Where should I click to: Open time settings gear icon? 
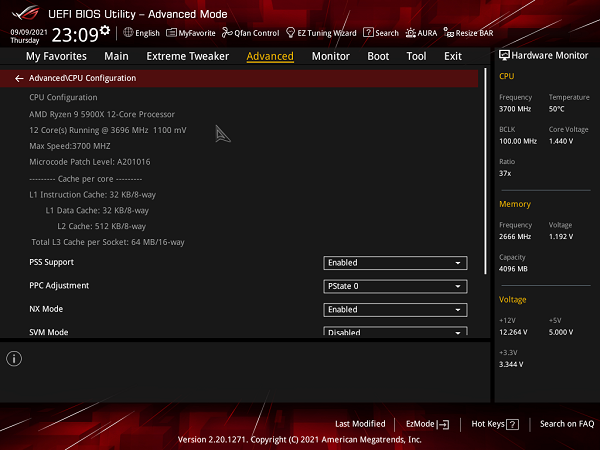point(105,30)
